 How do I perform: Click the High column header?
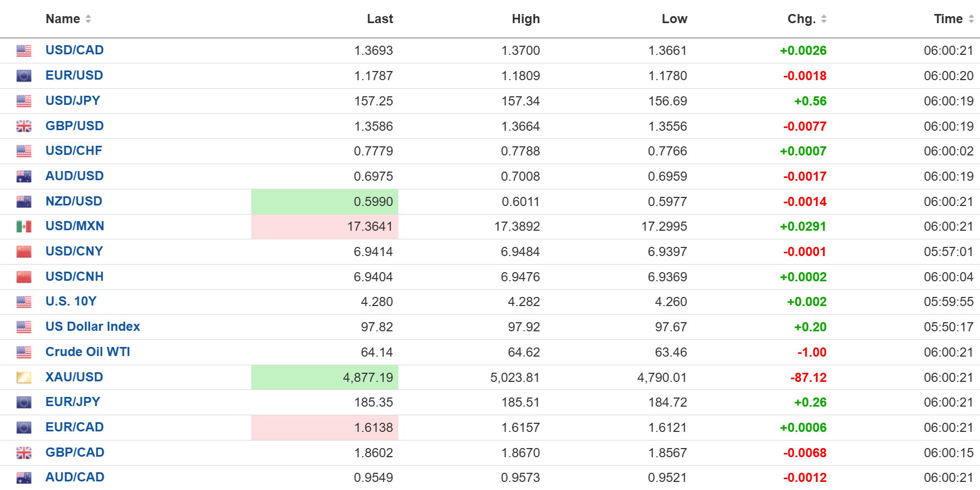[525, 19]
